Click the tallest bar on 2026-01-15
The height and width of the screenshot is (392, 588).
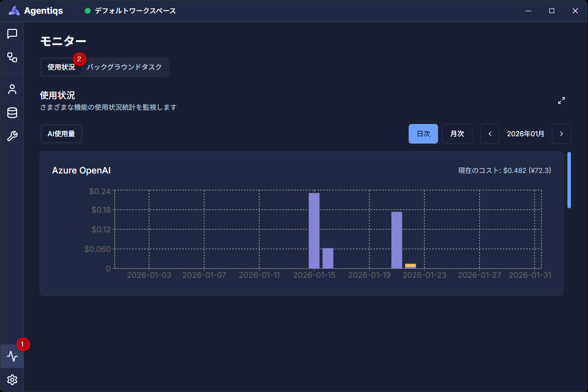coord(314,230)
